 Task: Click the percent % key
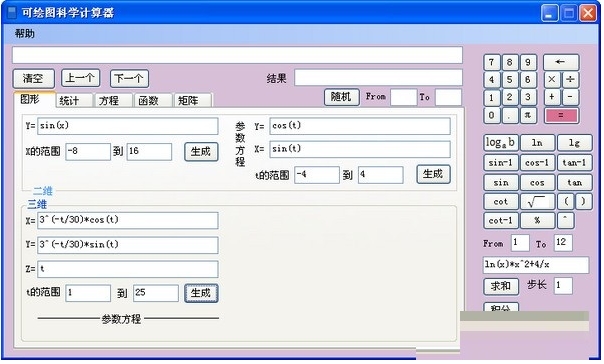[537, 220]
